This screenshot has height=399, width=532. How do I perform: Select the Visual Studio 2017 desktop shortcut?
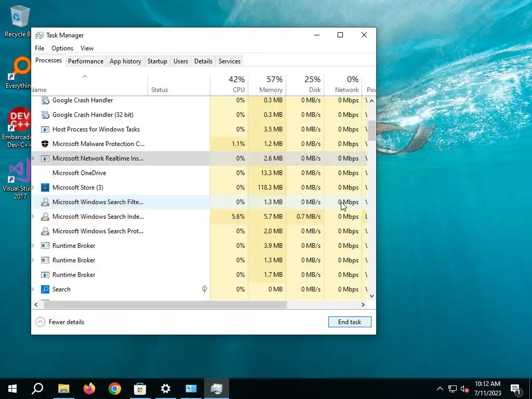point(17,180)
